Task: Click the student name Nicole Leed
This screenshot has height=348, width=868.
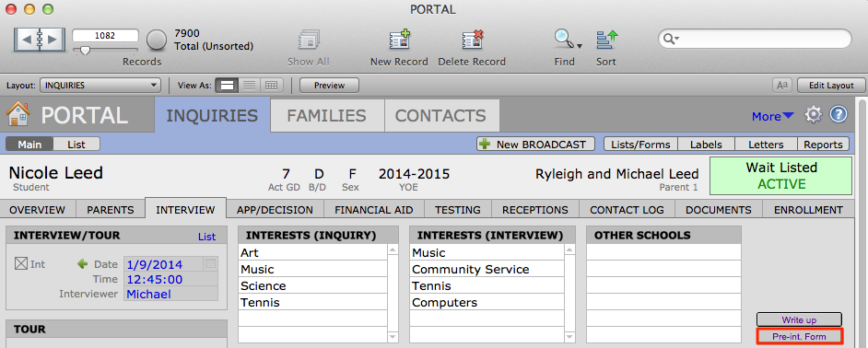Action: pos(56,172)
